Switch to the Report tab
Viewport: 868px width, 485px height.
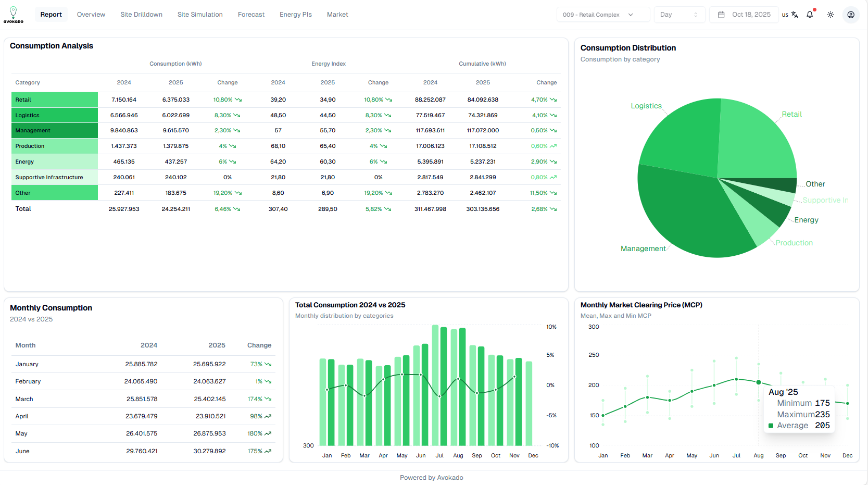click(x=51, y=15)
